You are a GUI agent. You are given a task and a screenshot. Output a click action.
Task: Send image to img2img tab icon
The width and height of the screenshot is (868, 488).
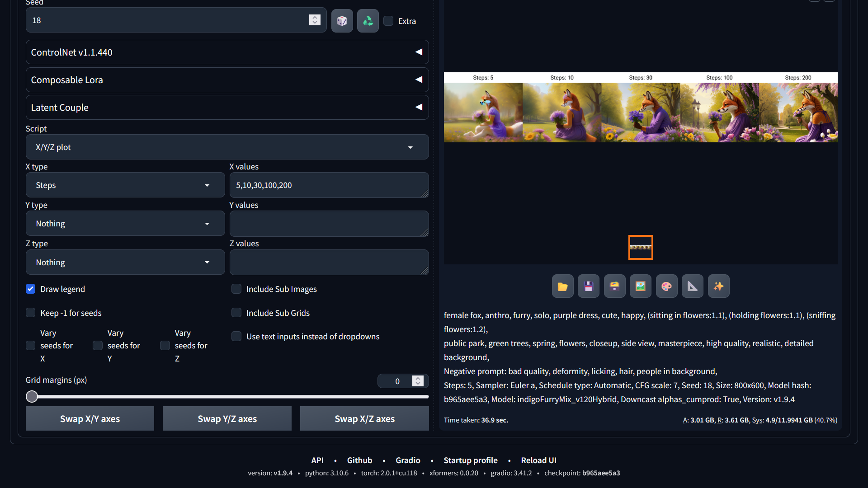coord(640,286)
